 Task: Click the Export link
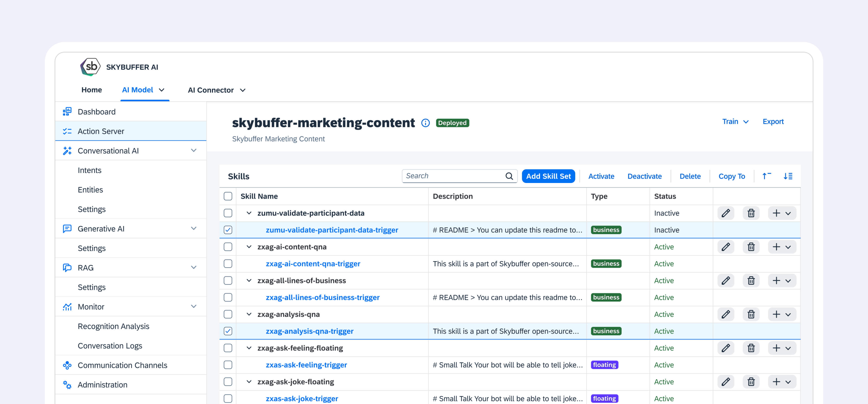pyautogui.click(x=773, y=122)
